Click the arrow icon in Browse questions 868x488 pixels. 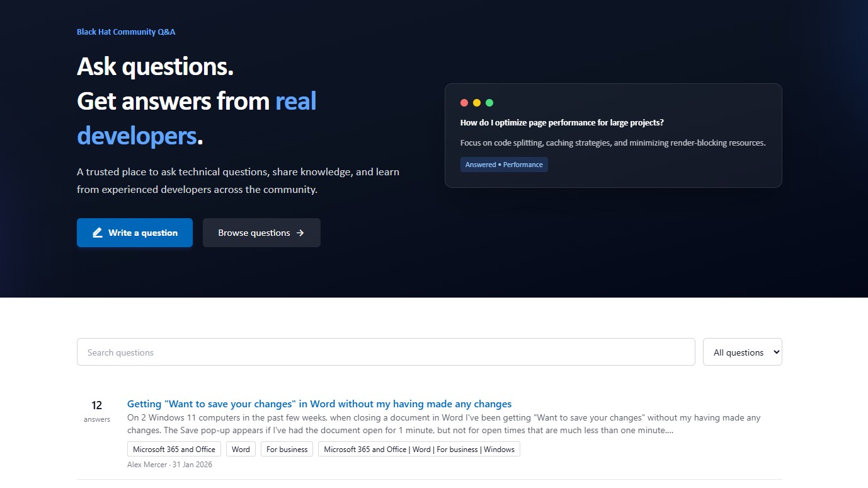tap(301, 232)
